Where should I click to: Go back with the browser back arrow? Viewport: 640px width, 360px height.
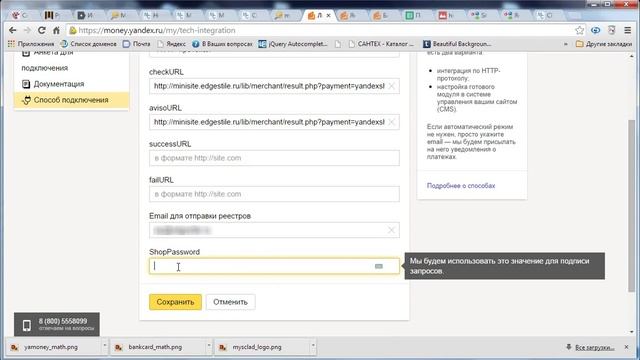point(13,31)
